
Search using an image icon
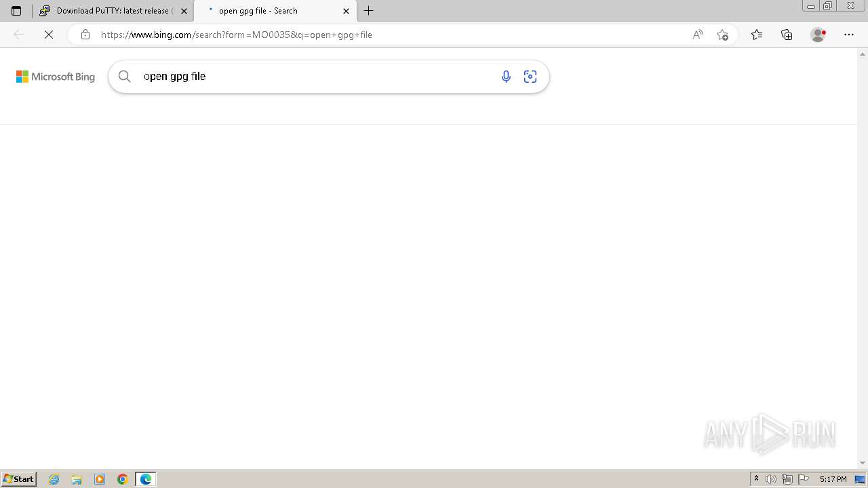[530, 77]
